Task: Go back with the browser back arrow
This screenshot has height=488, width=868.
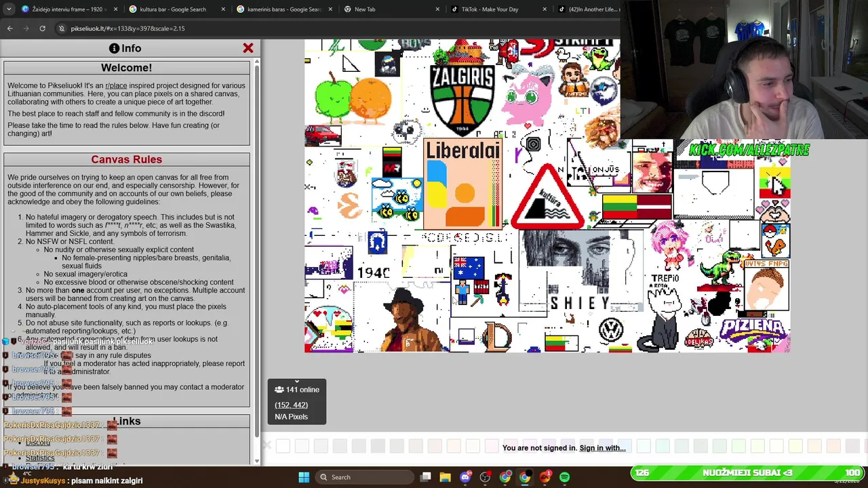Action: click(9, 28)
